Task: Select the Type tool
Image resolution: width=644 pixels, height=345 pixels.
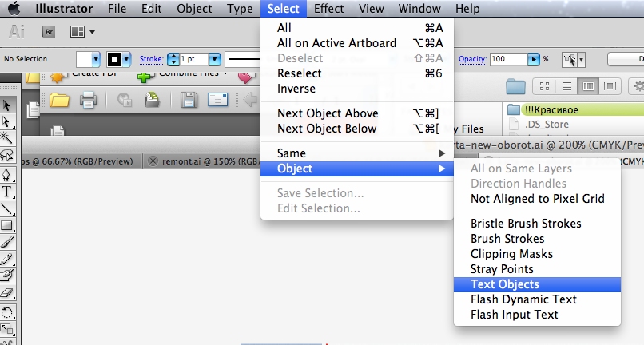Action: 7,191
